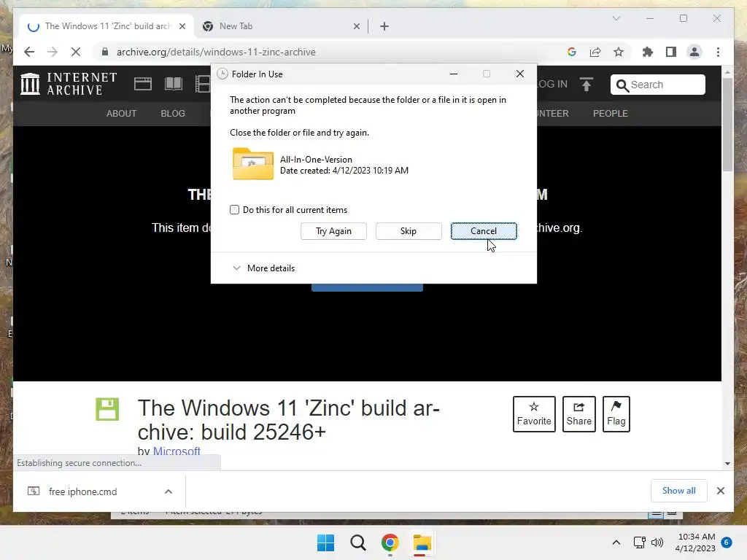Click Cancel in Folder In Use dialog
The height and width of the screenshot is (560, 747).
click(x=484, y=231)
